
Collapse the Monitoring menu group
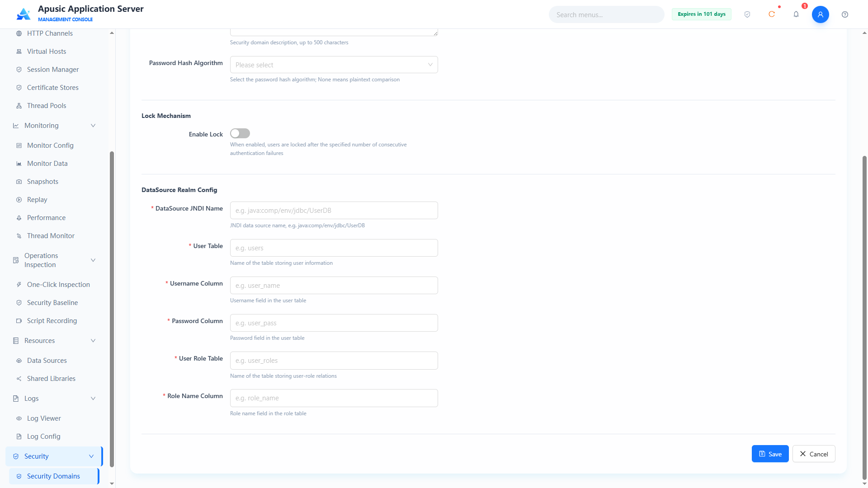pos(54,126)
